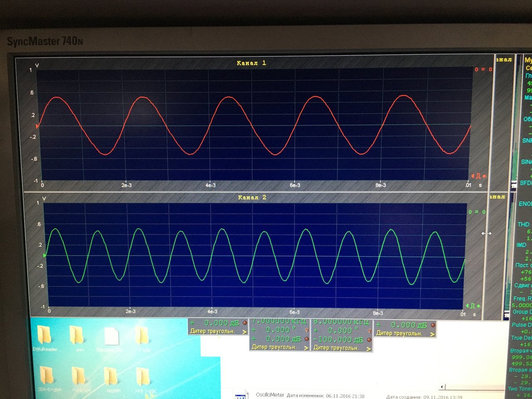Expand dither arrow in rightmost generator panel

click(x=432, y=334)
